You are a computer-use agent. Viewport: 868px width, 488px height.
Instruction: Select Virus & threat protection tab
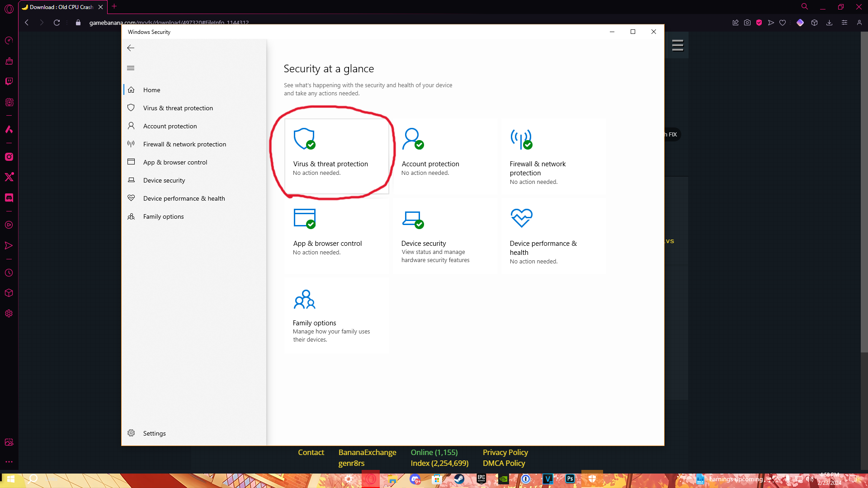click(177, 108)
